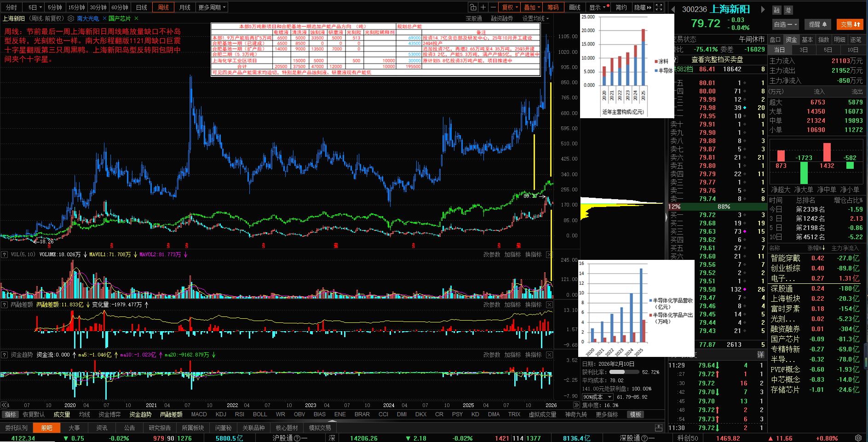Image resolution: width=868 pixels, height=442 pixels.
Task: Open the 提醒 alert bell button
Action: click(818, 24)
